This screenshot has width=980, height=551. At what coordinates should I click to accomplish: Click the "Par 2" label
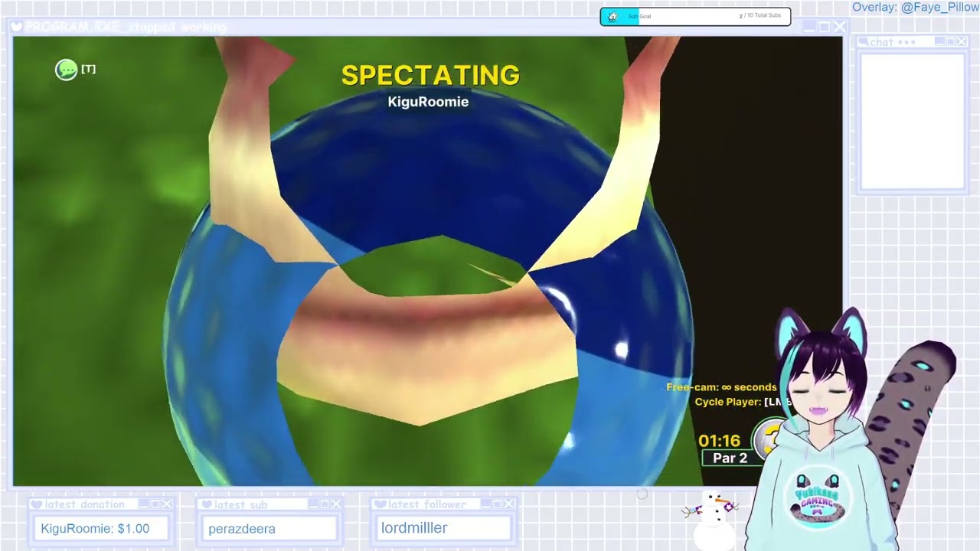[730, 458]
